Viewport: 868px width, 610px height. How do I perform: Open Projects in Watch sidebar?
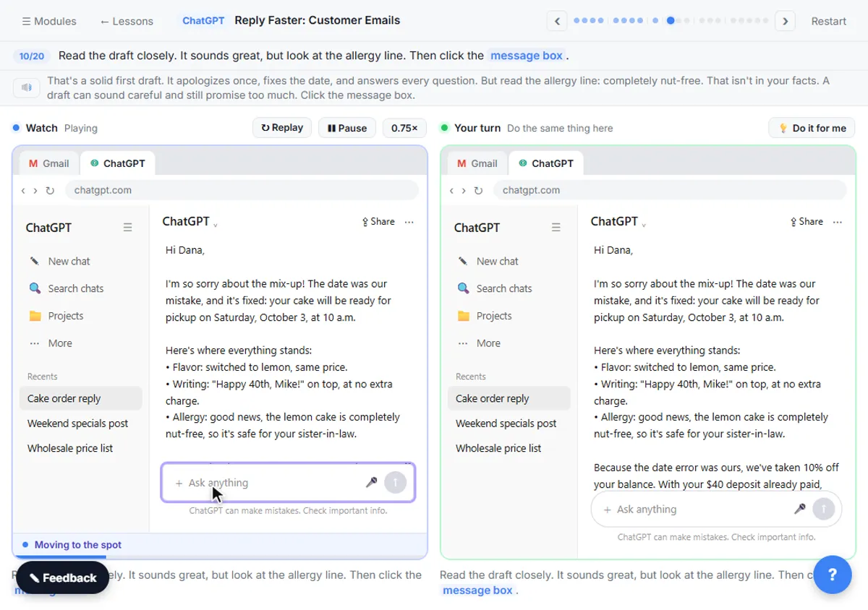click(81, 316)
